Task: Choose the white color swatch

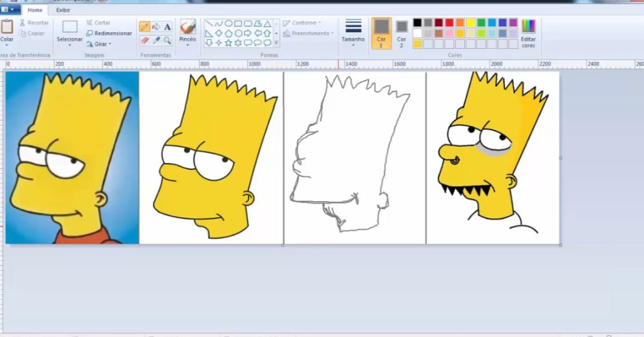Action: (x=417, y=34)
